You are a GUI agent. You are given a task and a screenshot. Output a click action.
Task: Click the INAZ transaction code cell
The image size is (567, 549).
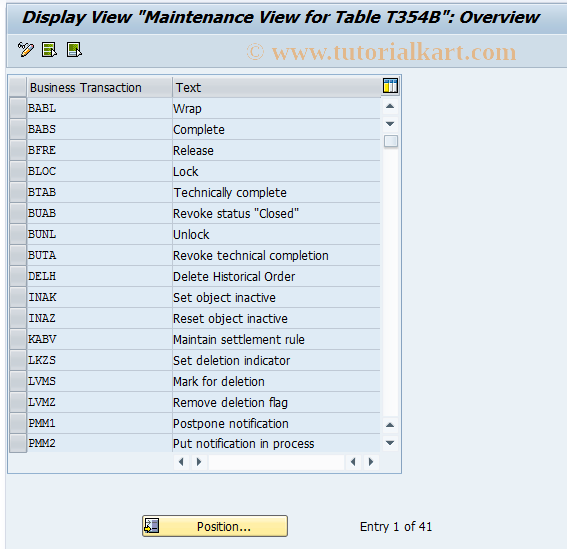click(x=99, y=318)
